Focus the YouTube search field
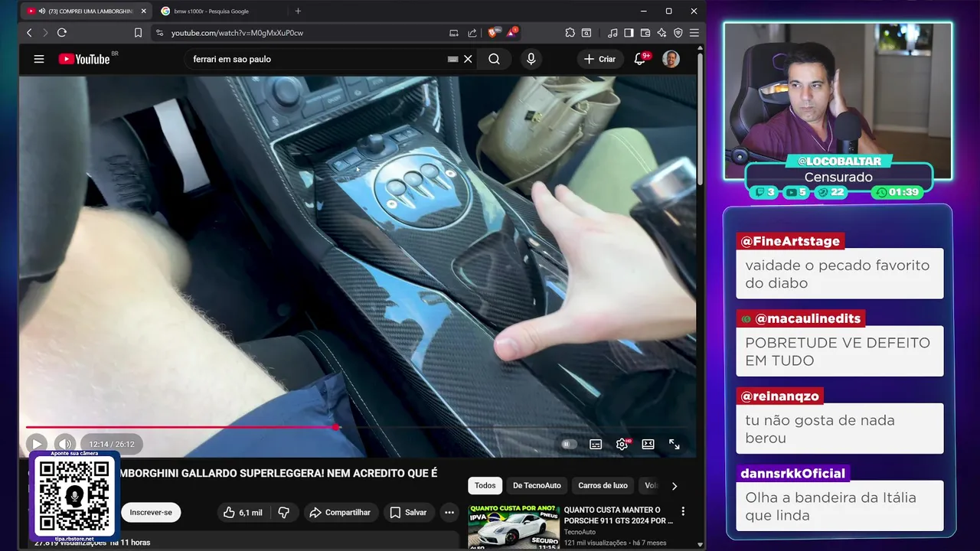Viewport: 980px width, 551px height. coord(318,59)
